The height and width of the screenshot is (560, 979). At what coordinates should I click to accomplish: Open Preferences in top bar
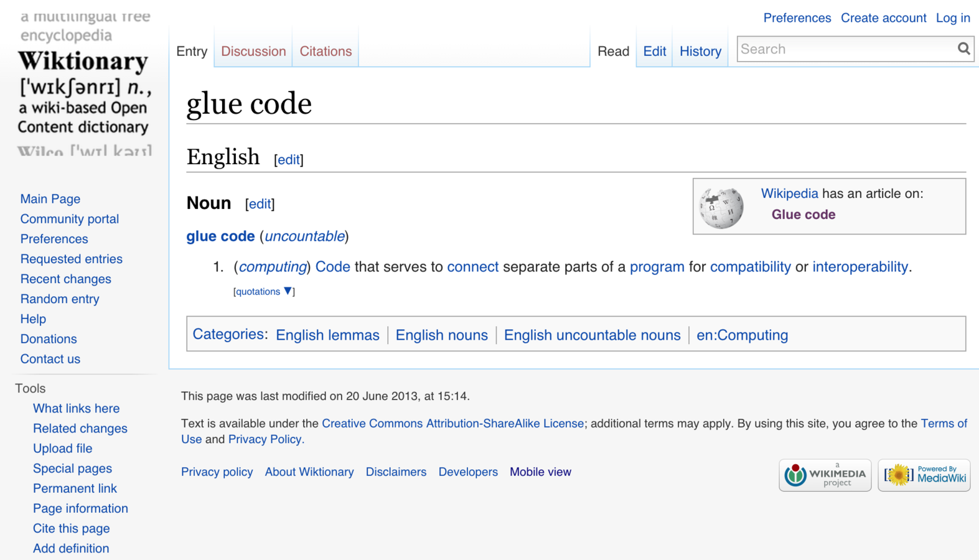click(797, 18)
